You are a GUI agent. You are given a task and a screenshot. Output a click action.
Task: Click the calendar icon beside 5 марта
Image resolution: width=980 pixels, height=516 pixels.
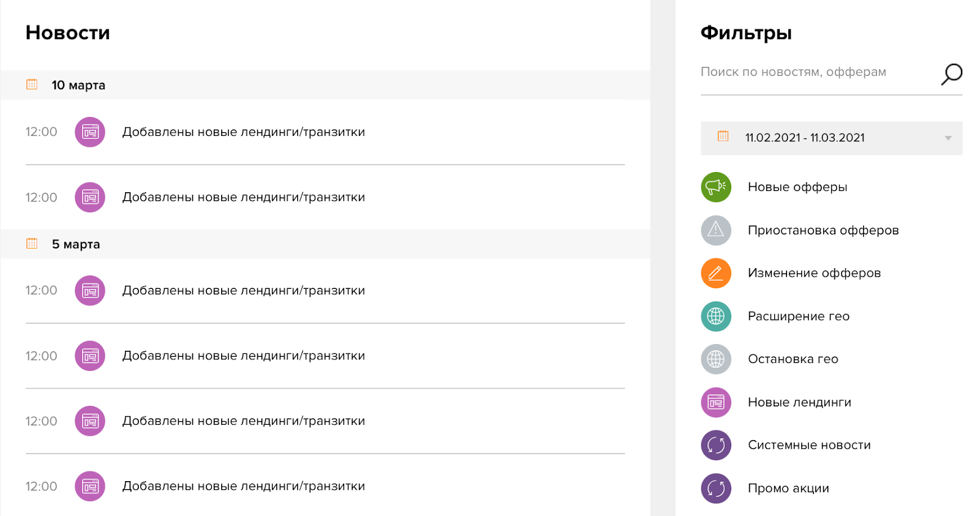coord(32,244)
